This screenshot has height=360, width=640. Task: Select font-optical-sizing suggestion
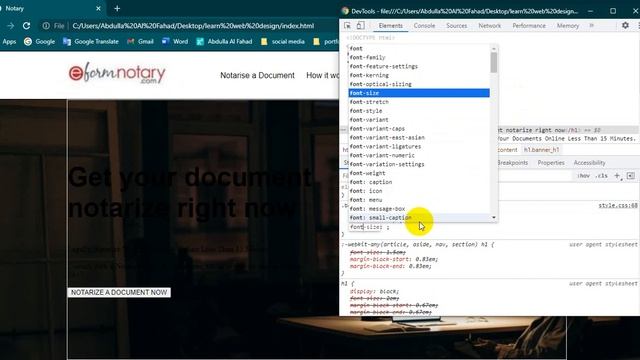point(419,84)
